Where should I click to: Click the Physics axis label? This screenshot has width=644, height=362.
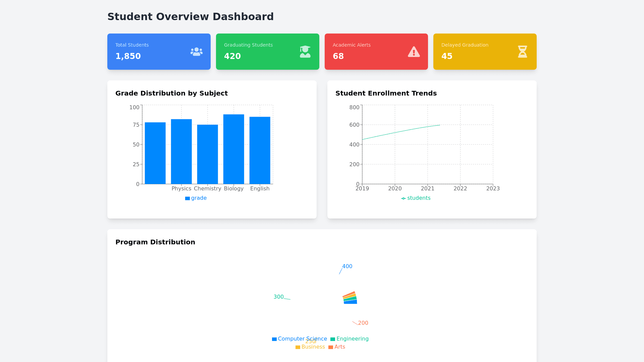tap(181, 189)
